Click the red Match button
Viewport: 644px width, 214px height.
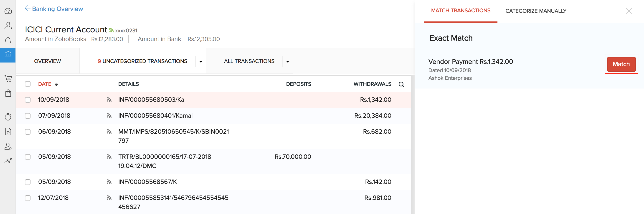click(621, 64)
